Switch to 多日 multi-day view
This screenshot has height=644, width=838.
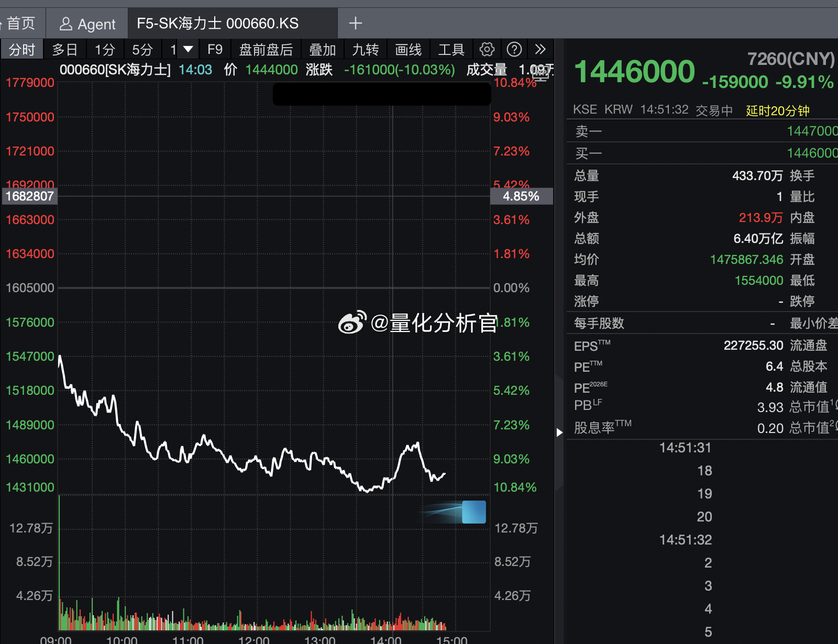point(65,50)
